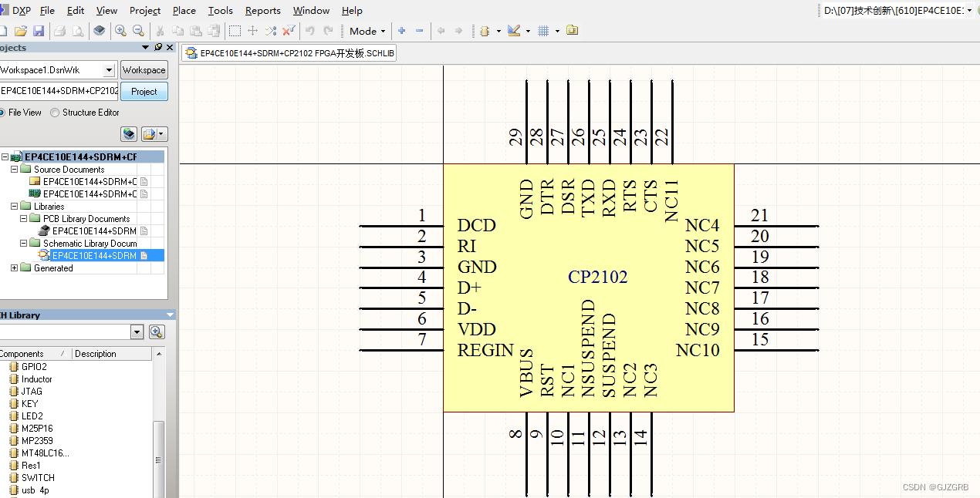Click the Workspace button
This screenshot has height=498, width=980.
[144, 69]
